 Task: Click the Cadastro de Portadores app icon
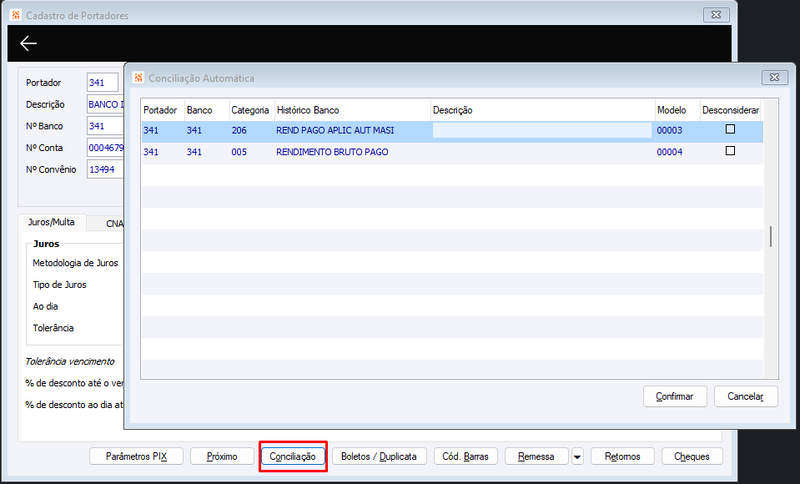[16, 15]
